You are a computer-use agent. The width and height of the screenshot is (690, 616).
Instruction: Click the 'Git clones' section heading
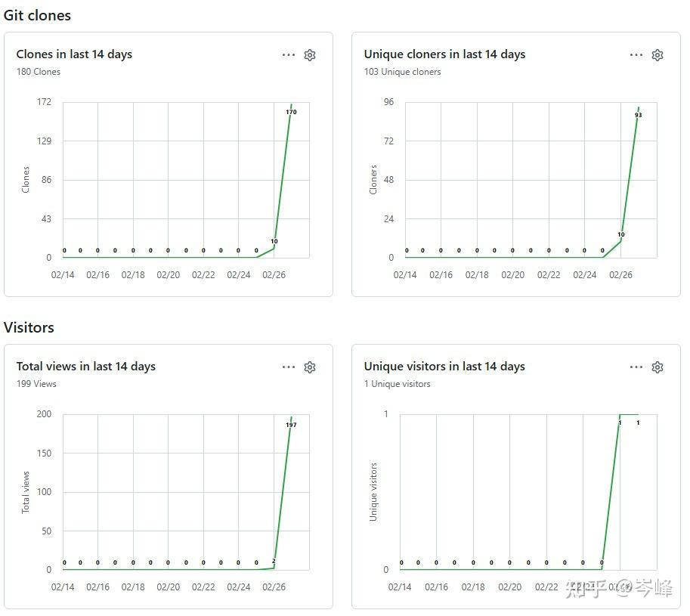[37, 15]
